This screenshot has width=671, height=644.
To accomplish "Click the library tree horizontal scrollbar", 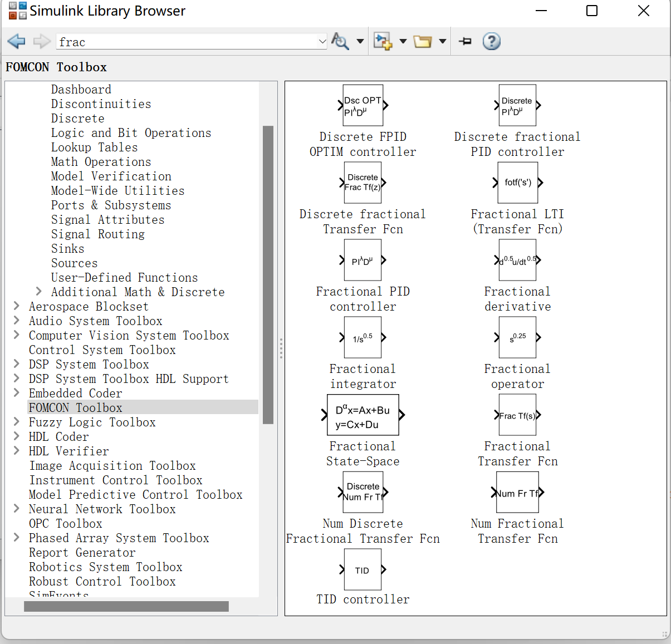I will point(126,606).
